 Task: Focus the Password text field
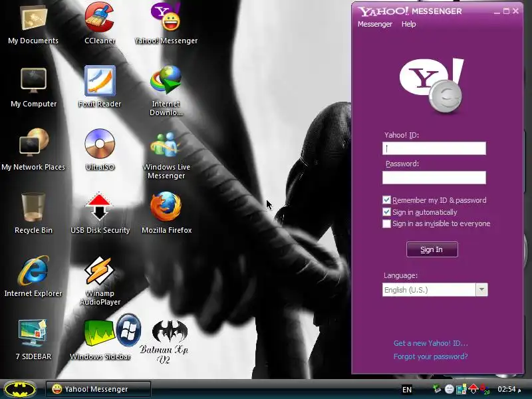click(x=434, y=178)
